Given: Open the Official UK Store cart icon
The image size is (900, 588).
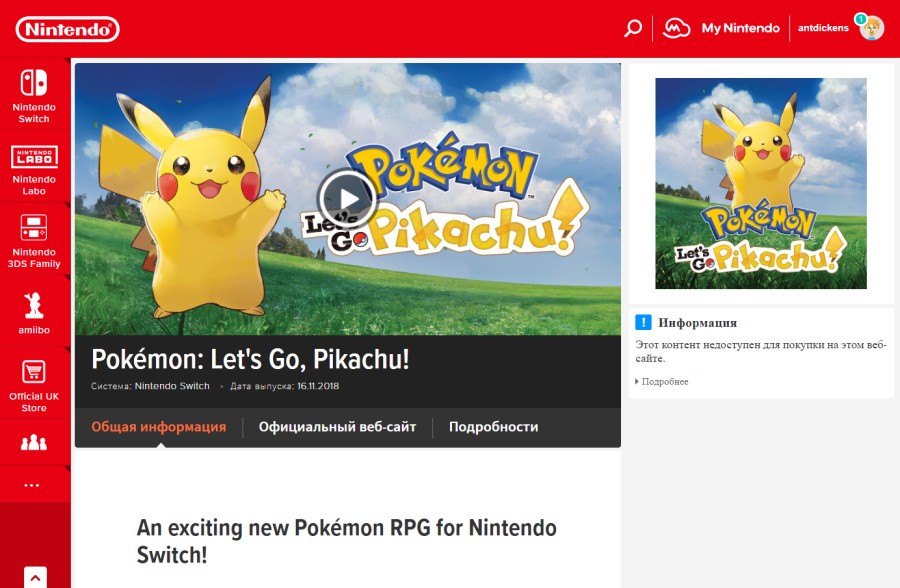Looking at the screenshot, I should pyautogui.click(x=34, y=372).
